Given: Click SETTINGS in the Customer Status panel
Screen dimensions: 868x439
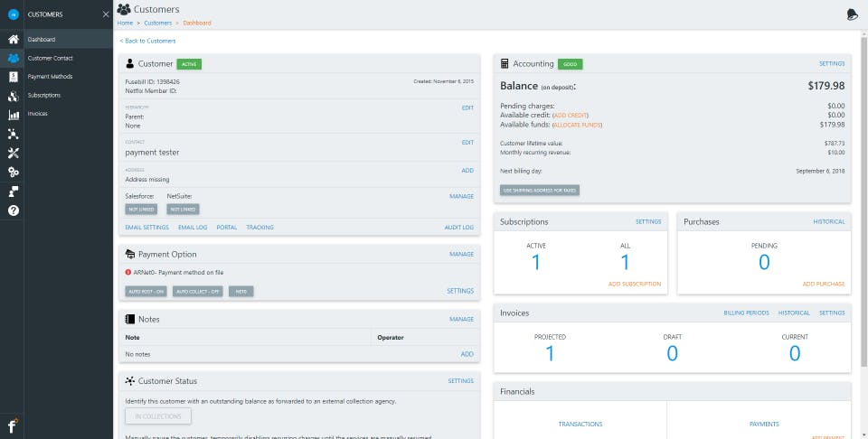Looking at the screenshot, I should coord(460,381).
